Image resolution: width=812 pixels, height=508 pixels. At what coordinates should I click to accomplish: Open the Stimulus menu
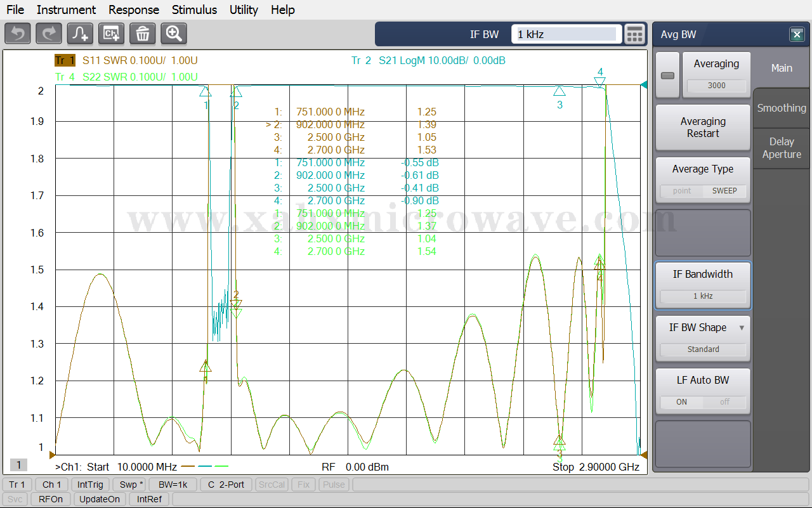click(x=194, y=10)
